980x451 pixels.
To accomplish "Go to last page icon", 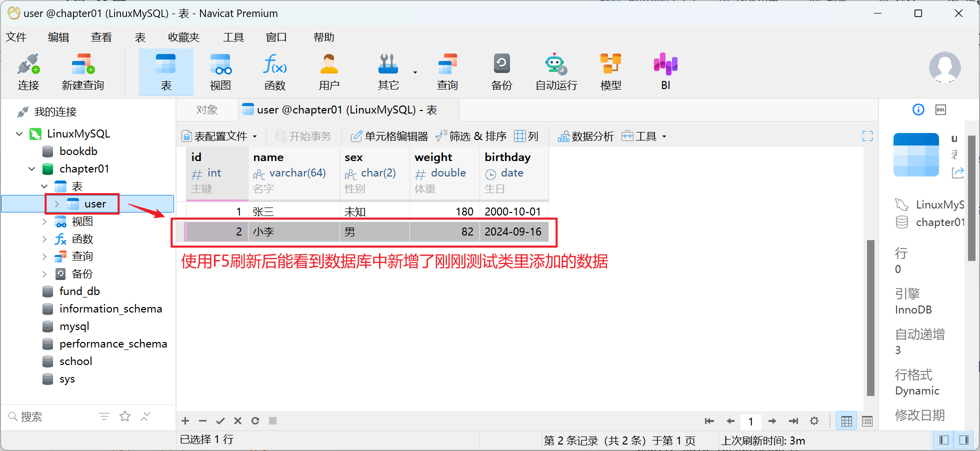I will coord(793,421).
